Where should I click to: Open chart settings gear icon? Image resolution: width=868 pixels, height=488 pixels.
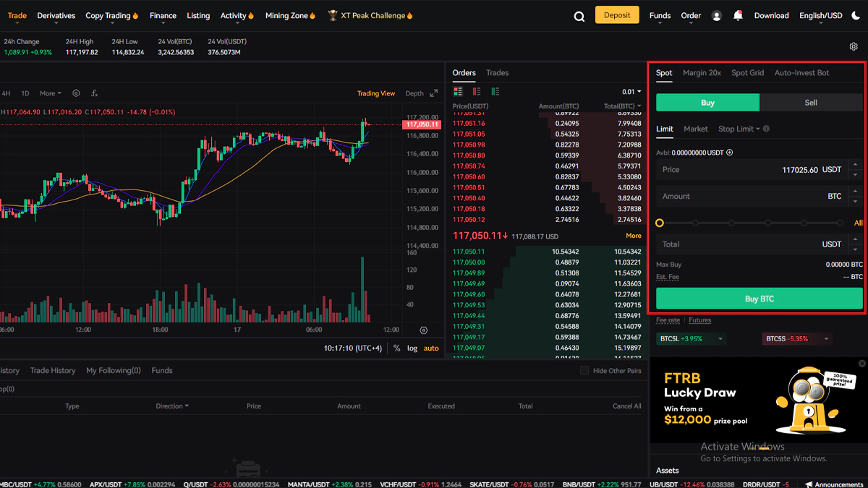[76, 93]
